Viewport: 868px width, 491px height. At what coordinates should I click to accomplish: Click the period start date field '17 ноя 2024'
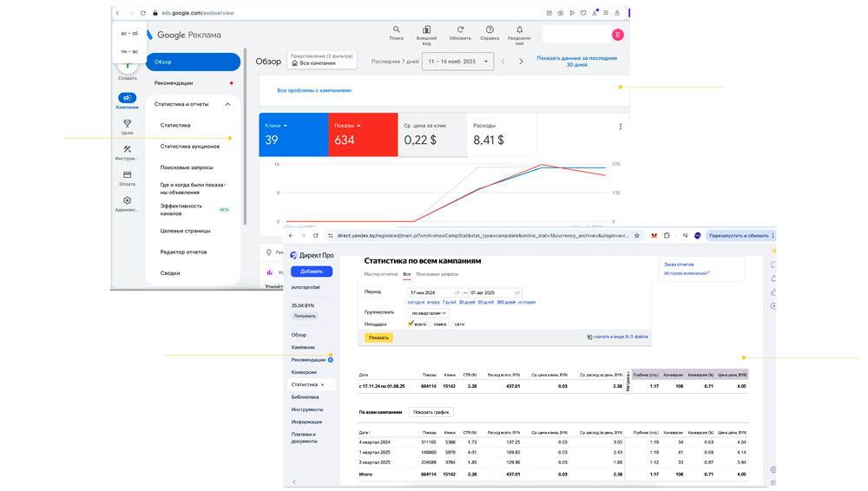coord(431,292)
